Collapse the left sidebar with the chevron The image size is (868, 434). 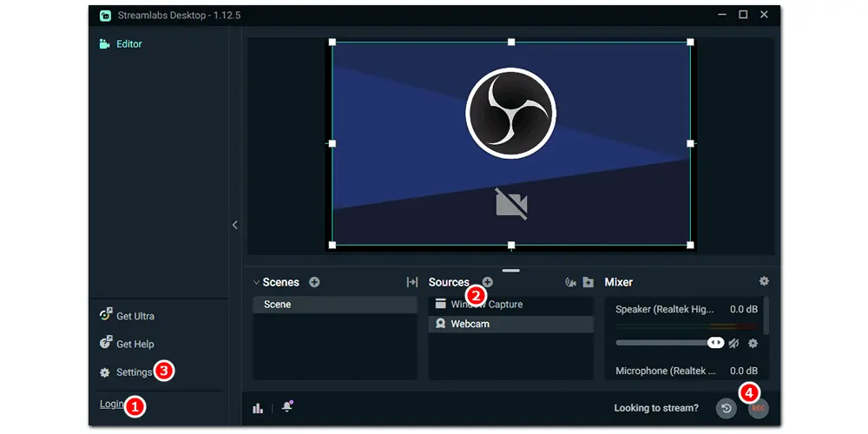(x=235, y=225)
